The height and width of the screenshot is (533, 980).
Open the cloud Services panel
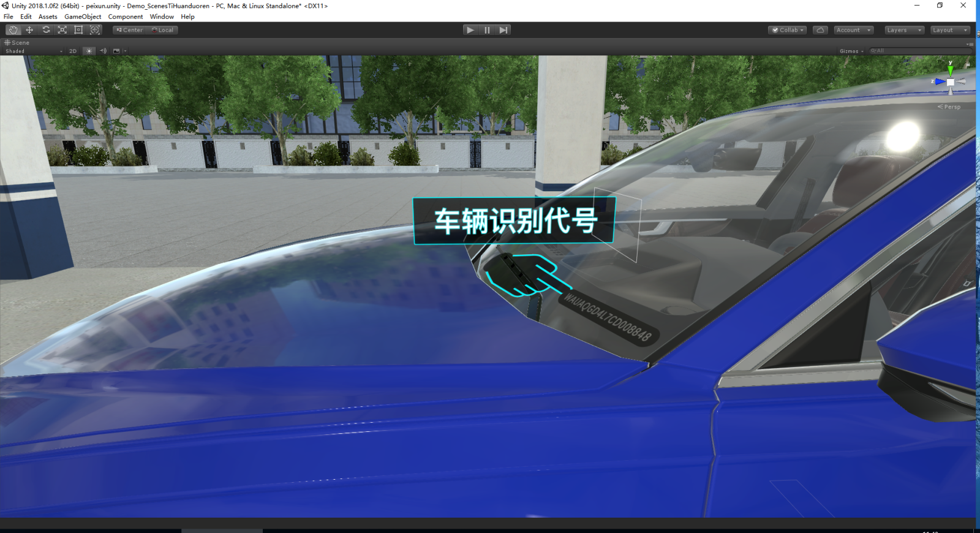pyautogui.click(x=820, y=30)
